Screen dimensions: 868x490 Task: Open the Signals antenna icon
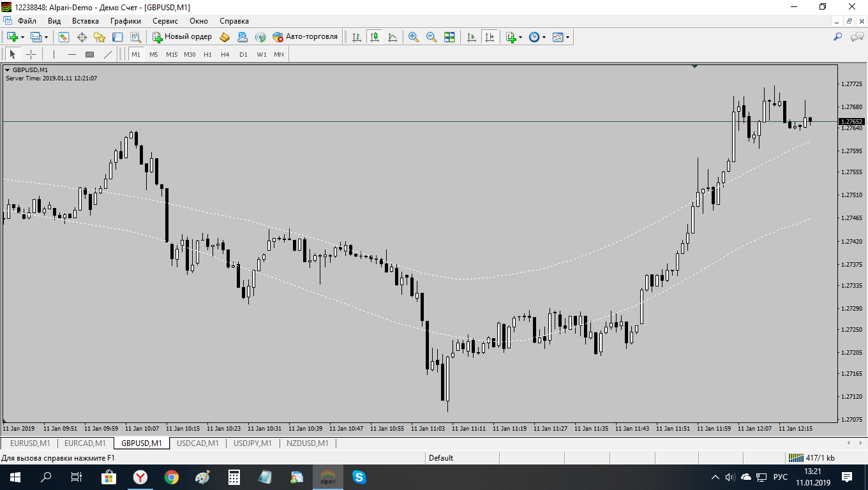[x=260, y=37]
